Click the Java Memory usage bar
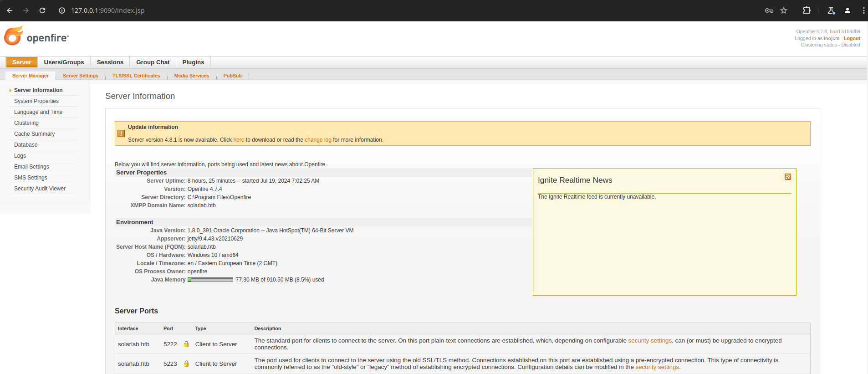This screenshot has width=868, height=374. 210,280
